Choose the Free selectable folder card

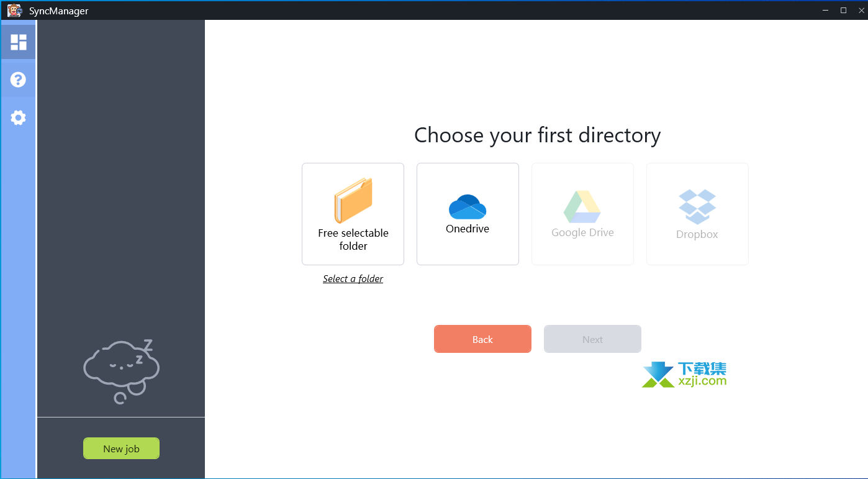click(x=353, y=214)
